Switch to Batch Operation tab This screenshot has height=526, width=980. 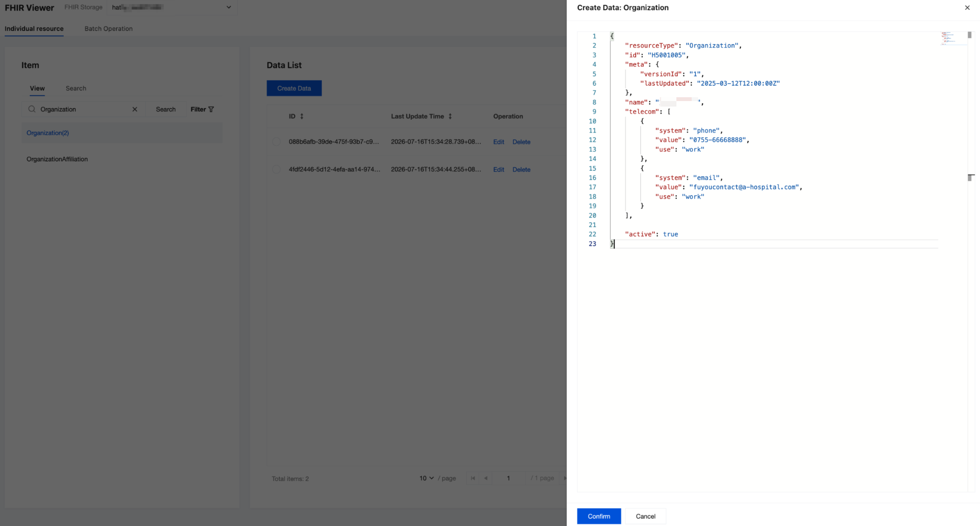coord(108,28)
